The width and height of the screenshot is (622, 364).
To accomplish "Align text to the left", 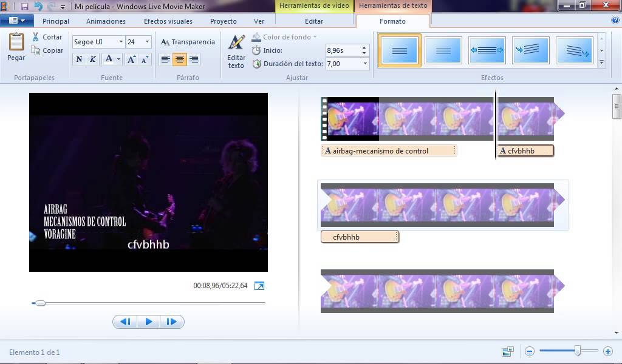I will [166, 59].
